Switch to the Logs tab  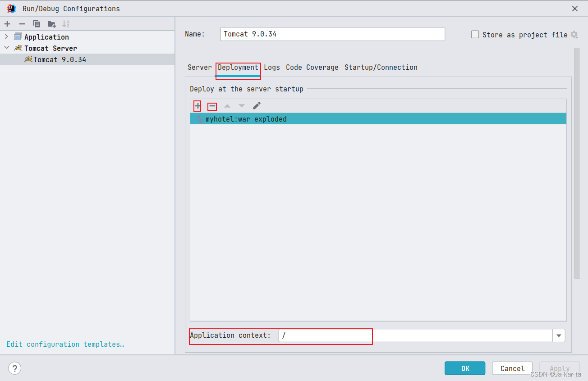point(272,67)
